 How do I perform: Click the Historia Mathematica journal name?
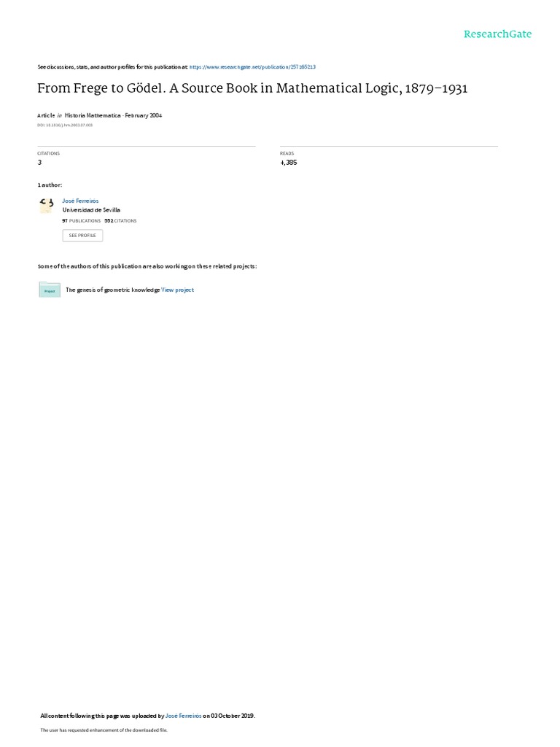(93, 115)
